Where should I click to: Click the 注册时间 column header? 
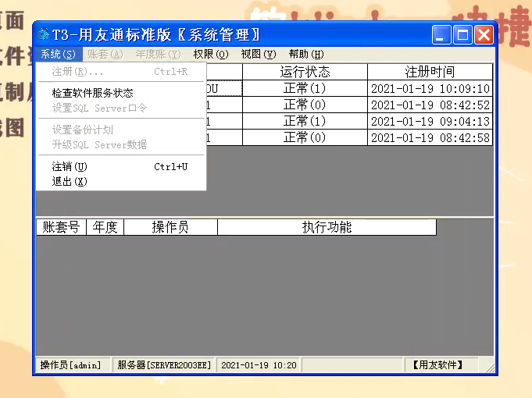pos(430,72)
